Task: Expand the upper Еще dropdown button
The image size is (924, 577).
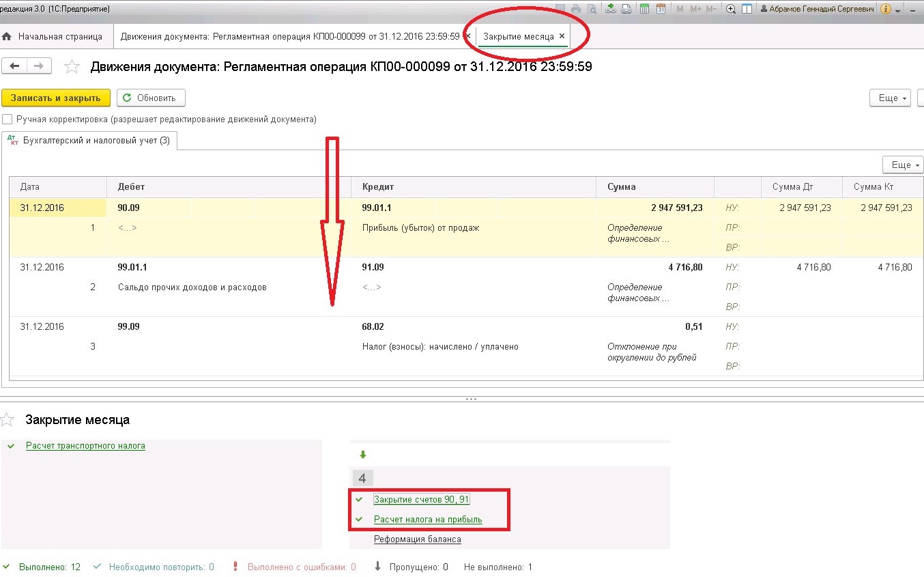Action: (891, 98)
